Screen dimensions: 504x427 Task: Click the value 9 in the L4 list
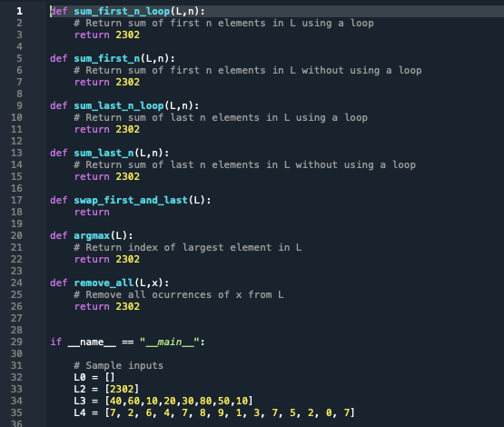(x=221, y=412)
